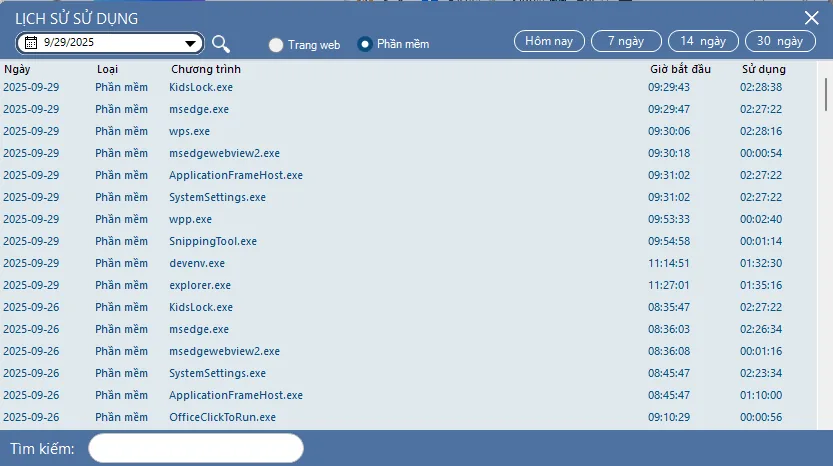
Task: Click the Sử dụng column header
Action: click(763, 69)
